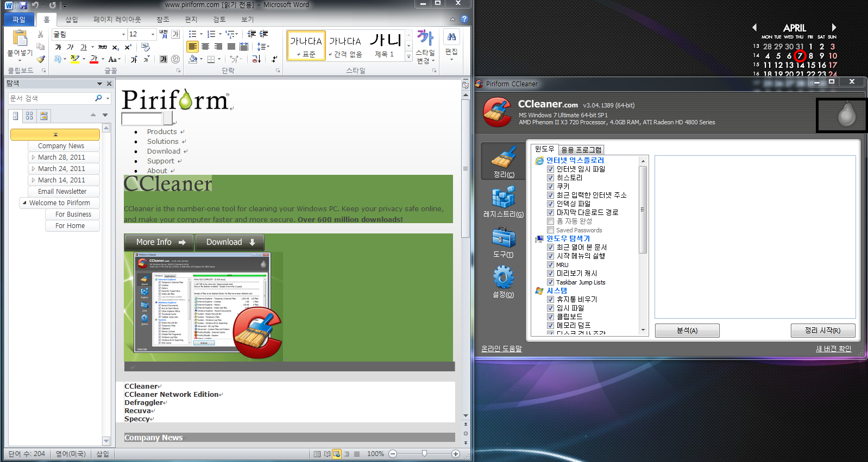The image size is (868, 462).
Task: Click the clear formatting eraser icon
Action: coord(145,47)
